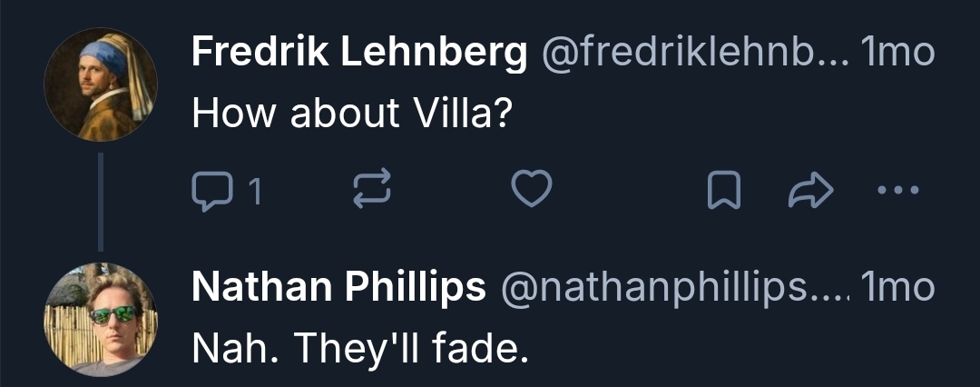980x387 pixels.
Task: Open Fredrik Lehnberg's profile picture
Action: pyautogui.click(x=100, y=84)
